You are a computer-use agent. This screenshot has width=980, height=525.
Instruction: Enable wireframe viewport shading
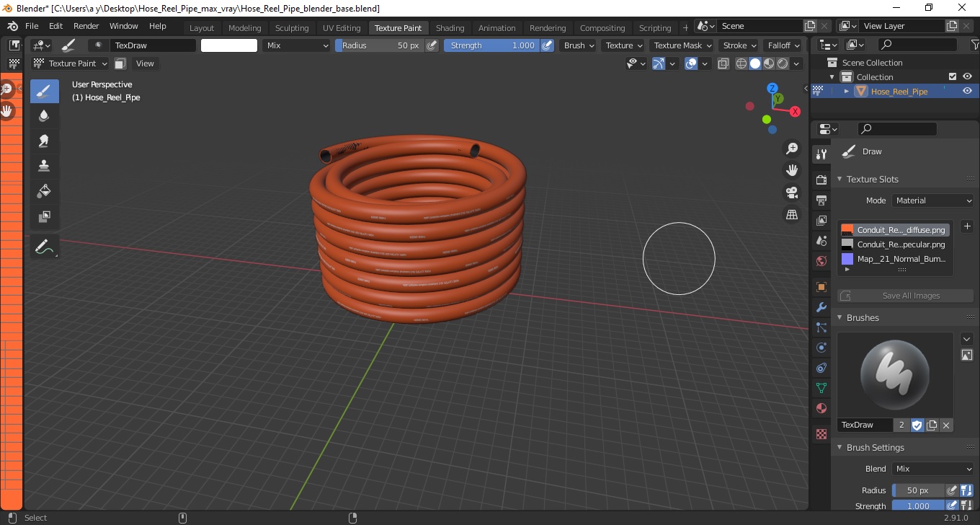pos(741,63)
